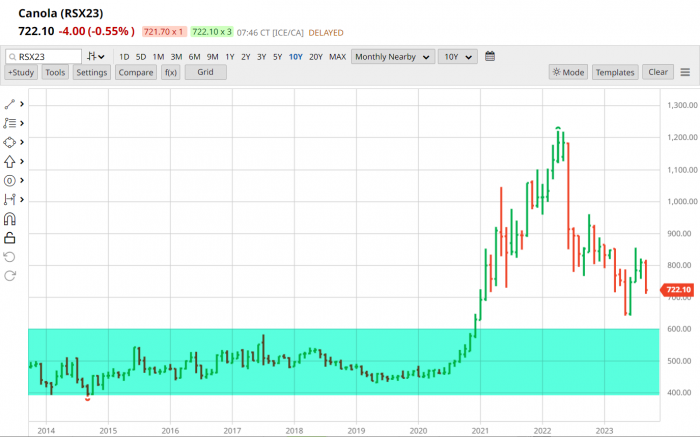Select the circled zero annotation tool
The image size is (700, 437).
coord(9,180)
